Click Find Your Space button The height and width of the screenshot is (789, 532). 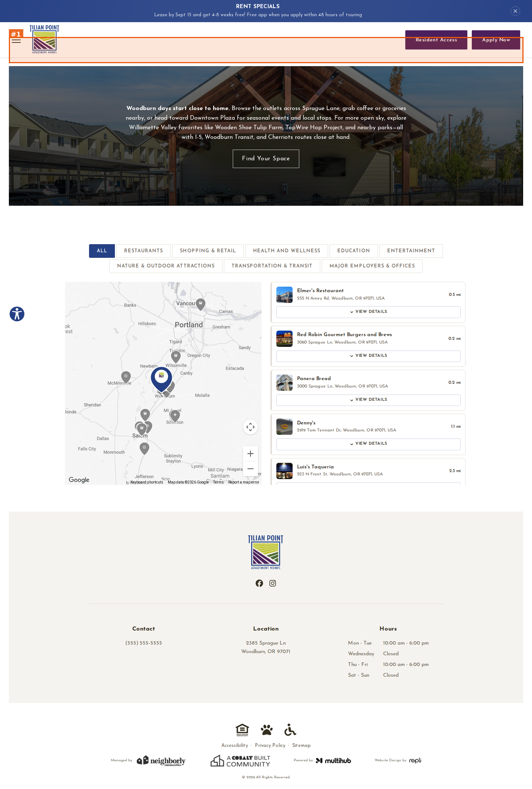point(266,159)
